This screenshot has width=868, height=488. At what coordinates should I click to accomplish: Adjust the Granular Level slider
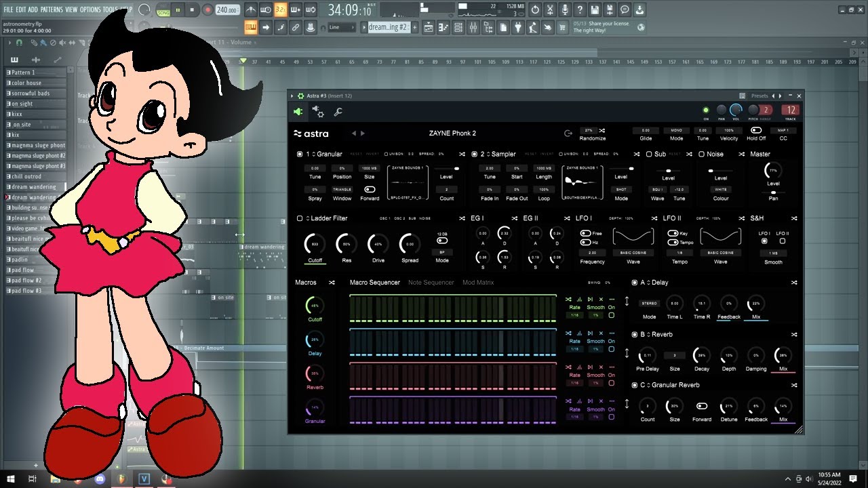click(x=446, y=168)
